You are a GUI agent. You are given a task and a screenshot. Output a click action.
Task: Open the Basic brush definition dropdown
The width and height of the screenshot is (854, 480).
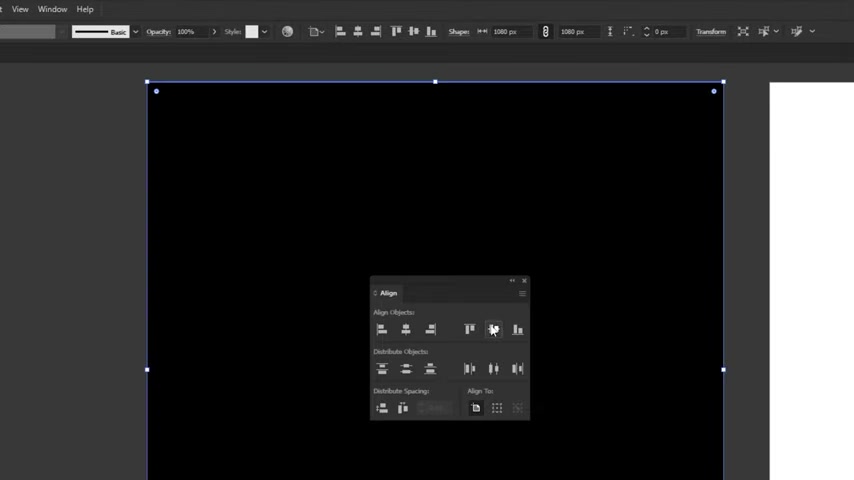[101, 32]
